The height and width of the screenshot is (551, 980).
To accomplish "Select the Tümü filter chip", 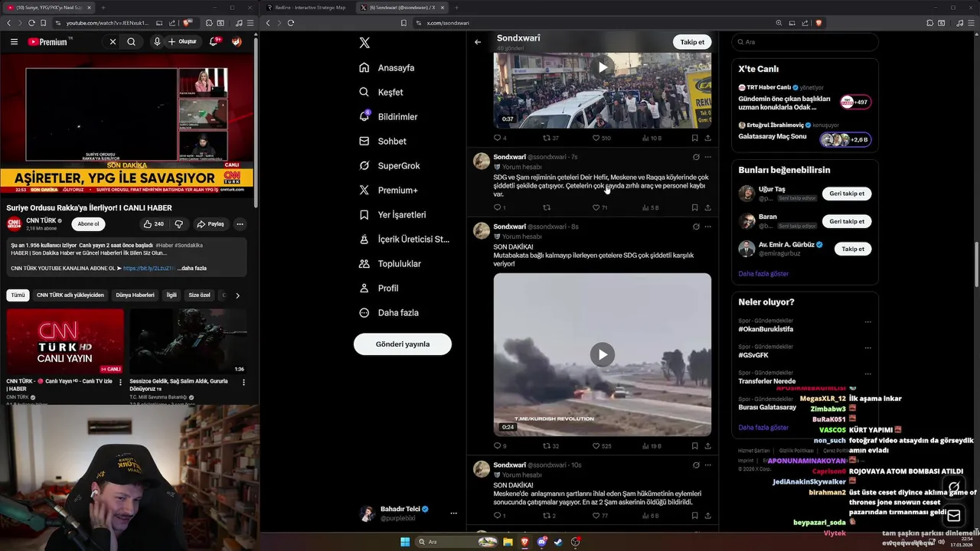I will (18, 295).
